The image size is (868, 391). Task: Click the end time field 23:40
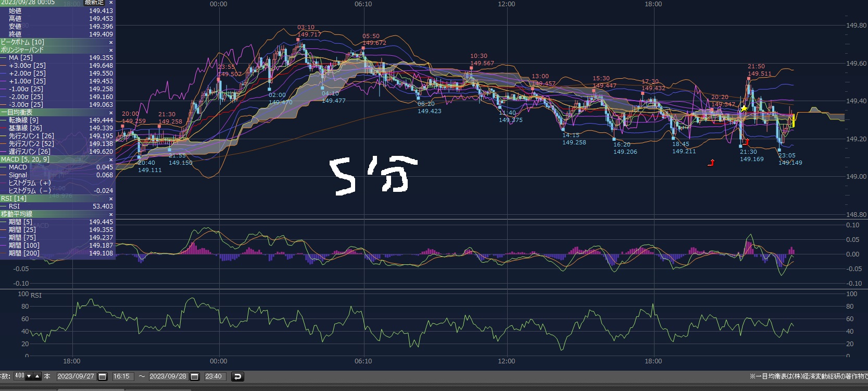click(213, 376)
